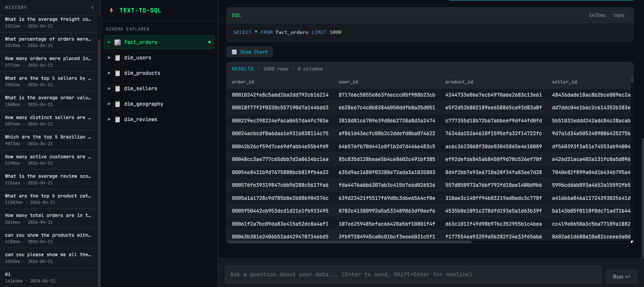Open the 'Hi' history entry
The height and width of the screenshot is (287, 644).
pos(49,278)
